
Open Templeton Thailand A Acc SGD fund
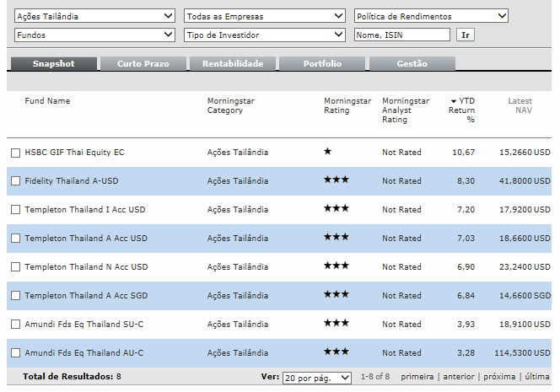click(86, 296)
